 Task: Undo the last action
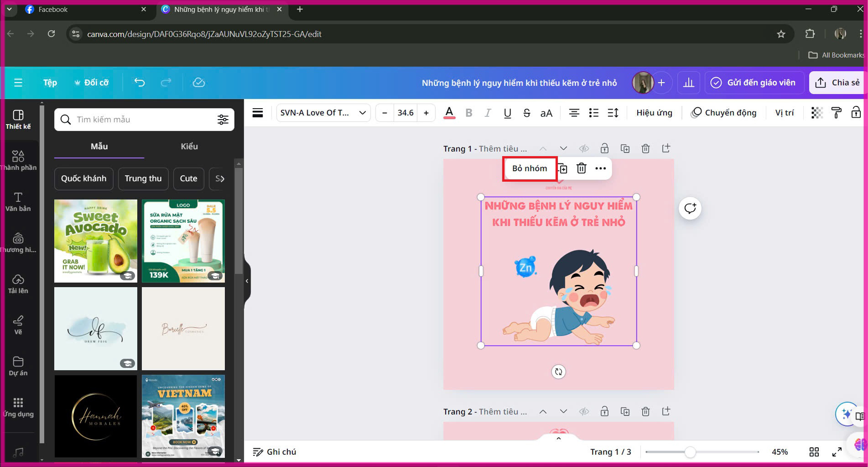point(139,83)
